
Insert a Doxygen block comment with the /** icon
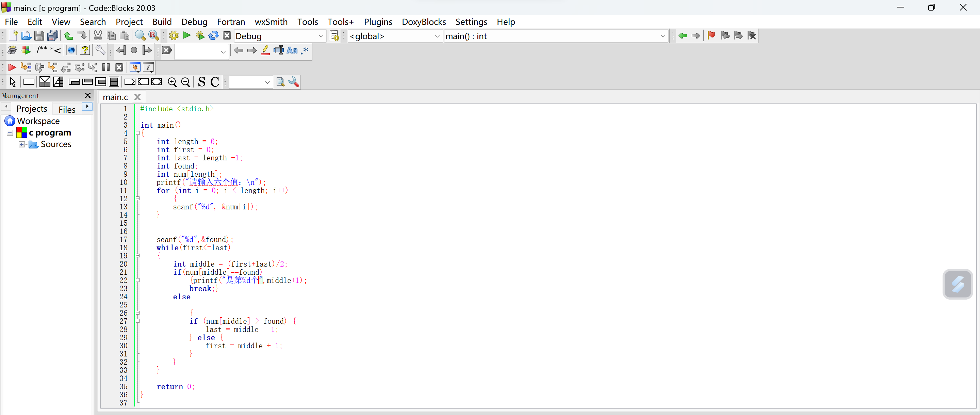(42, 50)
